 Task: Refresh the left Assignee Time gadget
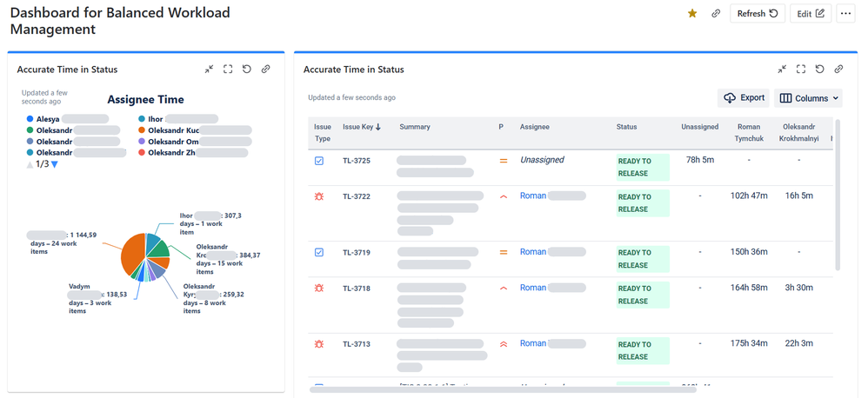tap(247, 70)
